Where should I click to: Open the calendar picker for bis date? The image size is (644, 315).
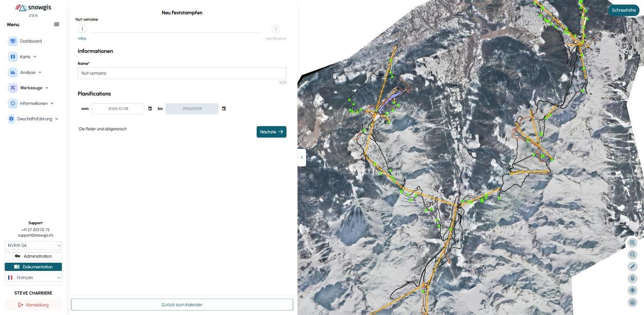pos(224,109)
